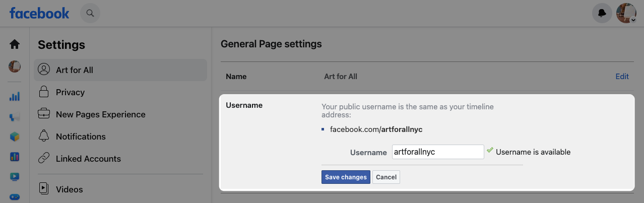The height and width of the screenshot is (203, 644).
Task: Click the padlock icon beside Privacy
Action: tap(44, 92)
